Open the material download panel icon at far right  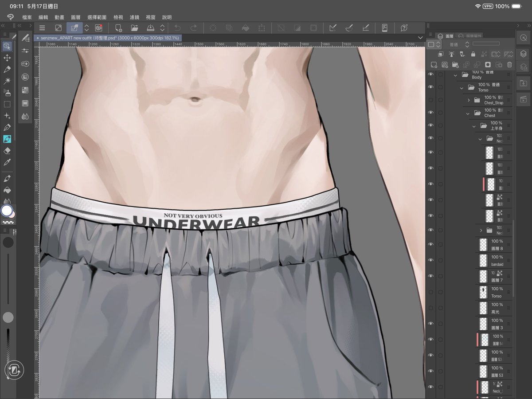(523, 83)
